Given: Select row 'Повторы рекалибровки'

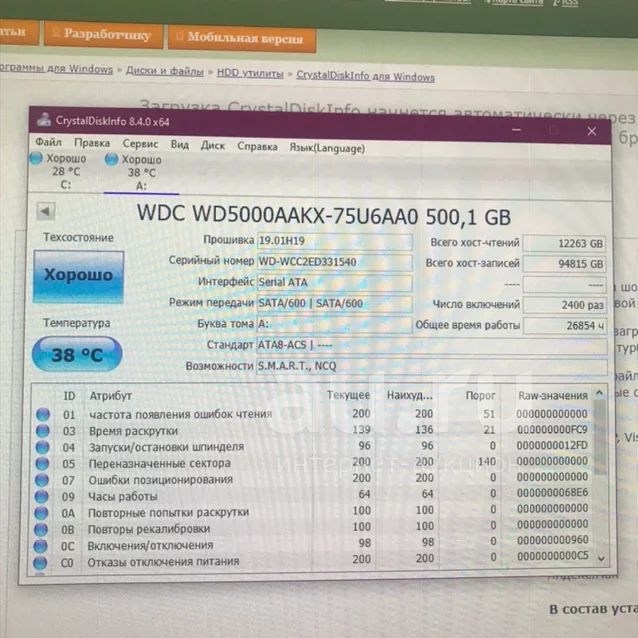Looking at the screenshot, I should (313, 528).
